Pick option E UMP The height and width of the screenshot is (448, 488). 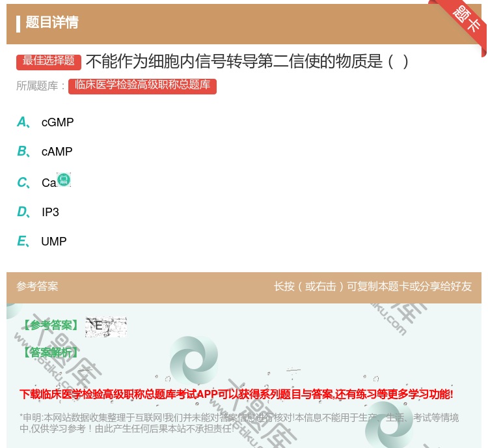click(42, 242)
